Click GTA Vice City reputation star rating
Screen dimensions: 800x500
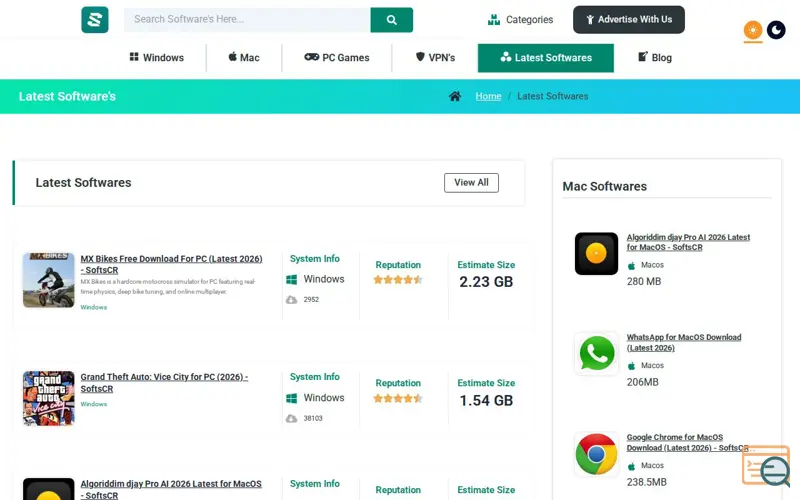coord(398,398)
